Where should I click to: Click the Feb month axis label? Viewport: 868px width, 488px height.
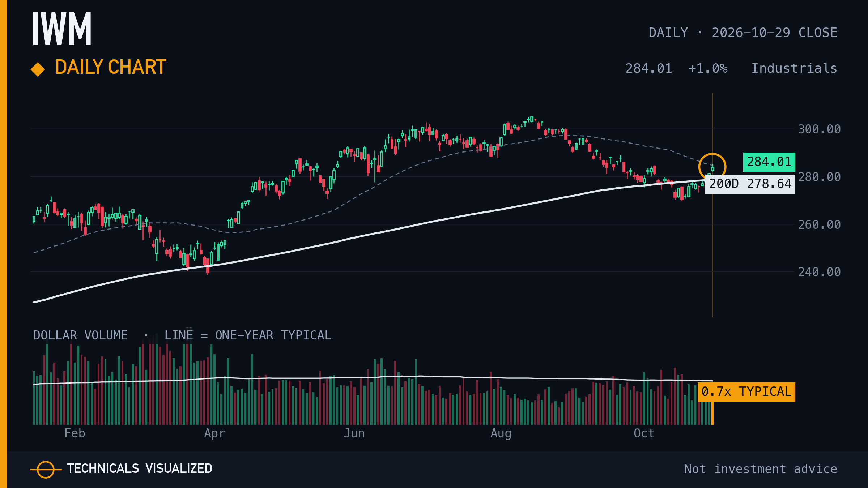(75, 433)
